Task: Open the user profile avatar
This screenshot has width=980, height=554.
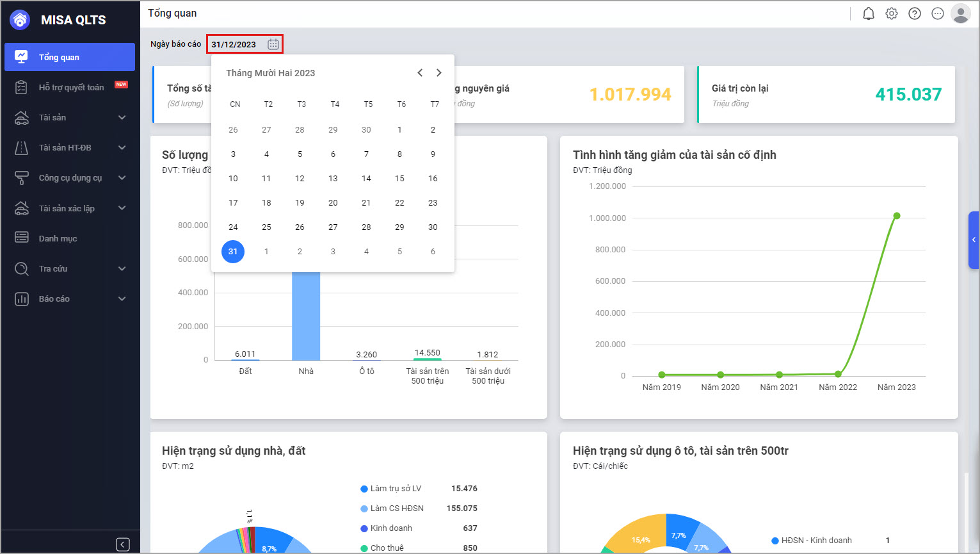Action: [960, 13]
